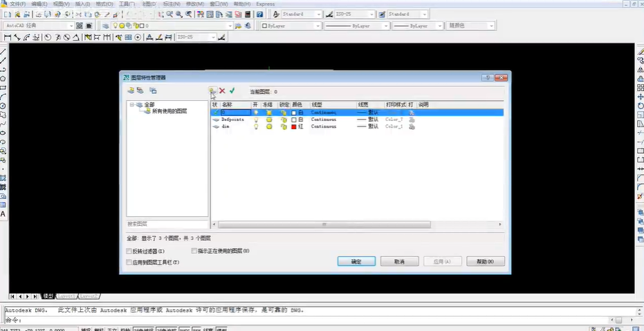
Task: Collapse the 全部 tree node
Action: click(x=132, y=104)
